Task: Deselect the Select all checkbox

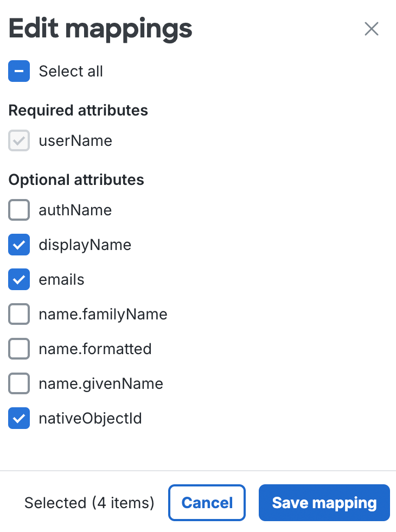Action: (18, 71)
